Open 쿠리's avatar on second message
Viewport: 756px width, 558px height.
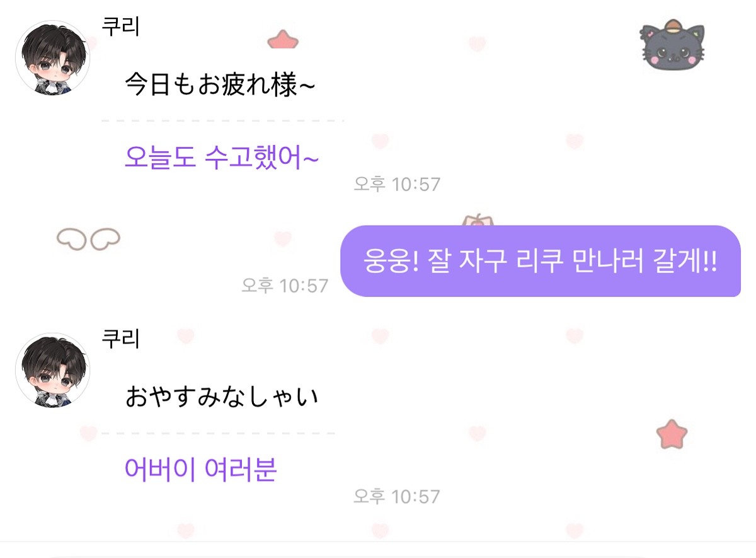click(53, 370)
